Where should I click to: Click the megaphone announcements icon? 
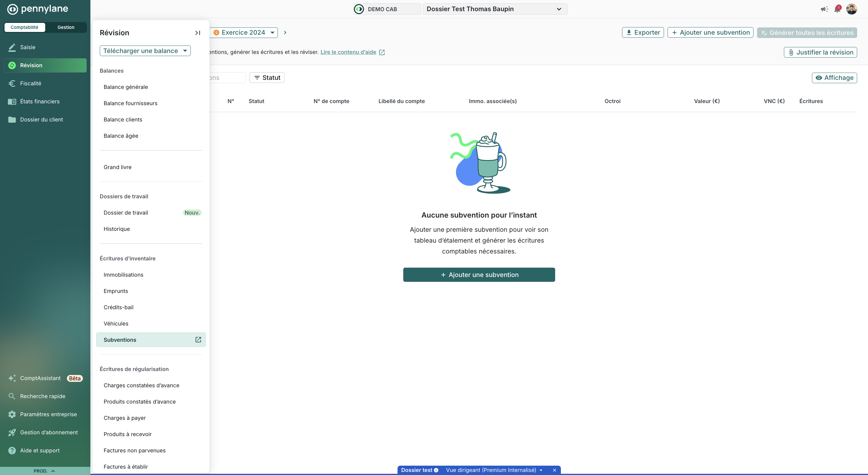pyautogui.click(x=824, y=9)
